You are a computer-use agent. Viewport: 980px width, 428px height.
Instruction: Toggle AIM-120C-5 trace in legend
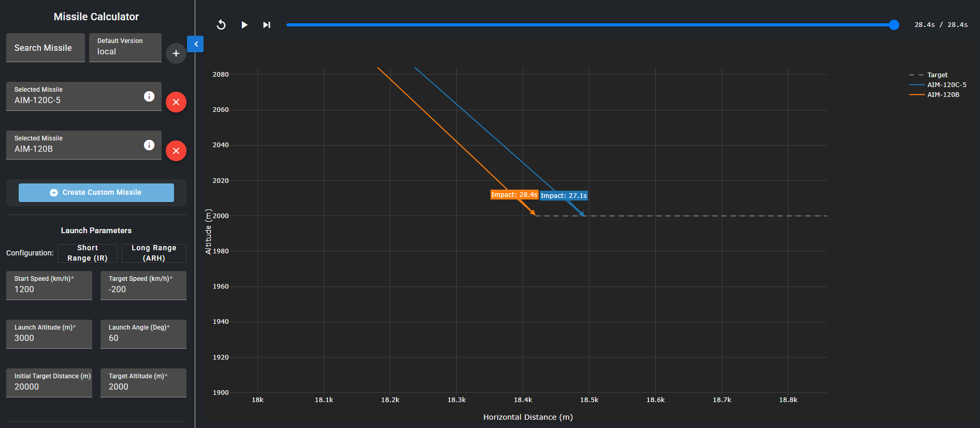(946, 85)
